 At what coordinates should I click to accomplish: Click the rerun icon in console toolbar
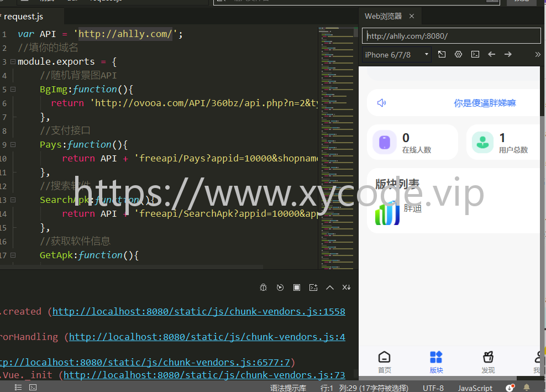[280, 288]
